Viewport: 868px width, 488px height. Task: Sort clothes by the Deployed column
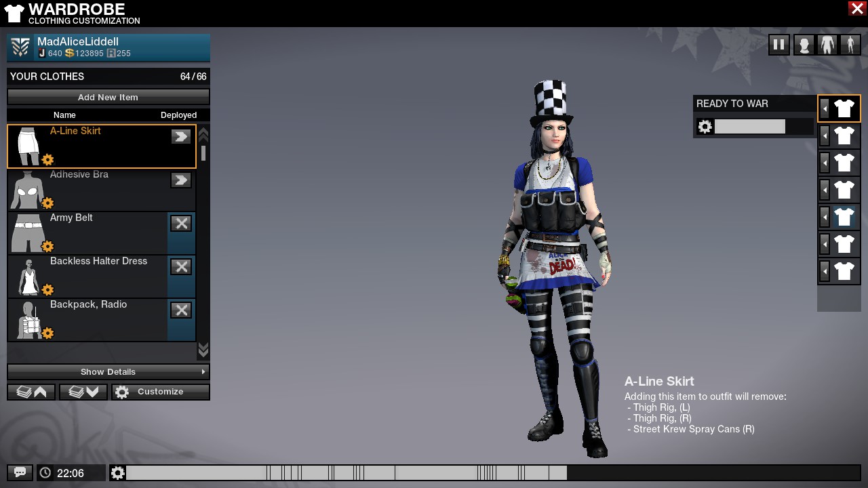coord(178,115)
